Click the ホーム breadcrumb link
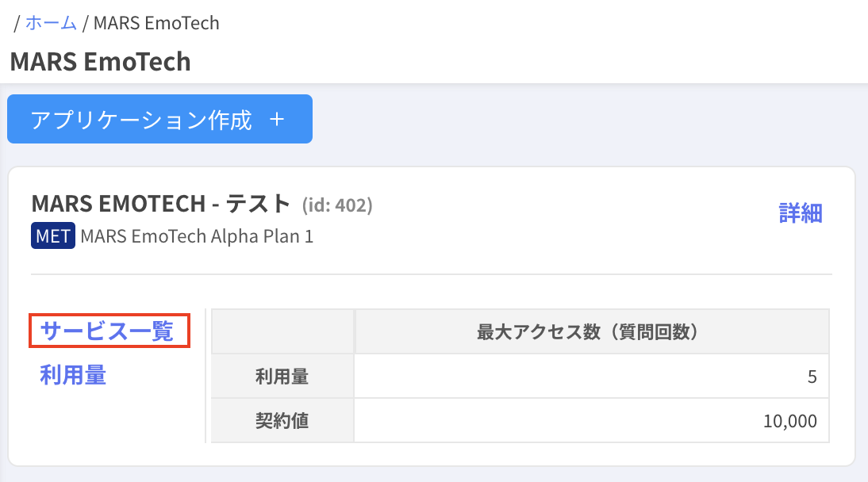 point(51,23)
